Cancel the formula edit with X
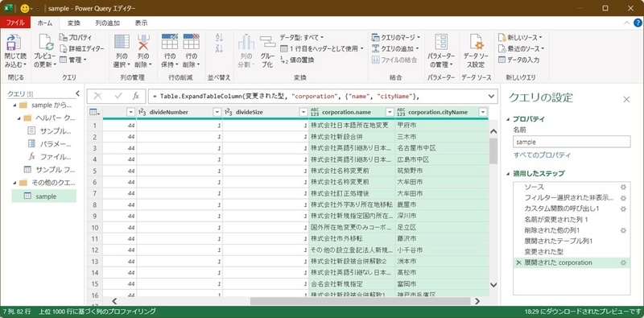 click(x=97, y=96)
